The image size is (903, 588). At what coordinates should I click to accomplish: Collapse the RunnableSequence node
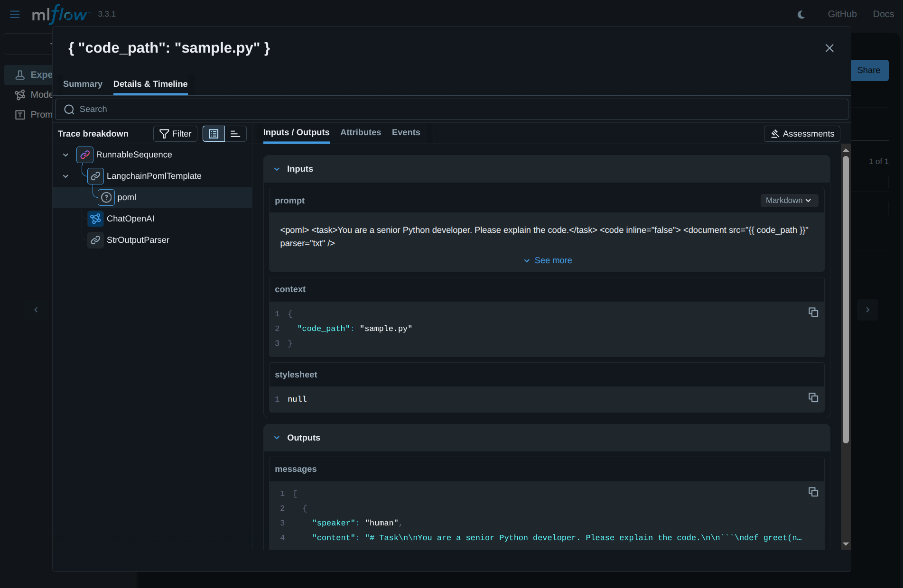pyautogui.click(x=65, y=155)
